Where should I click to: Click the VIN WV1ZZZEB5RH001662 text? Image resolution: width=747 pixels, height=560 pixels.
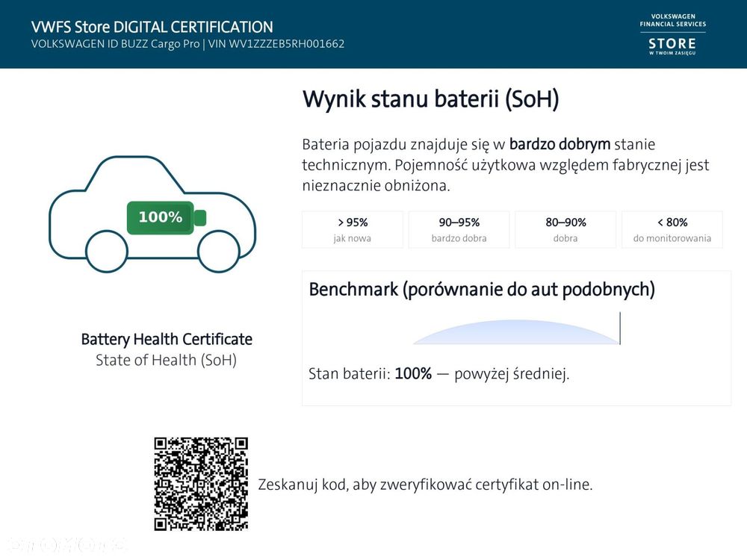(x=276, y=44)
